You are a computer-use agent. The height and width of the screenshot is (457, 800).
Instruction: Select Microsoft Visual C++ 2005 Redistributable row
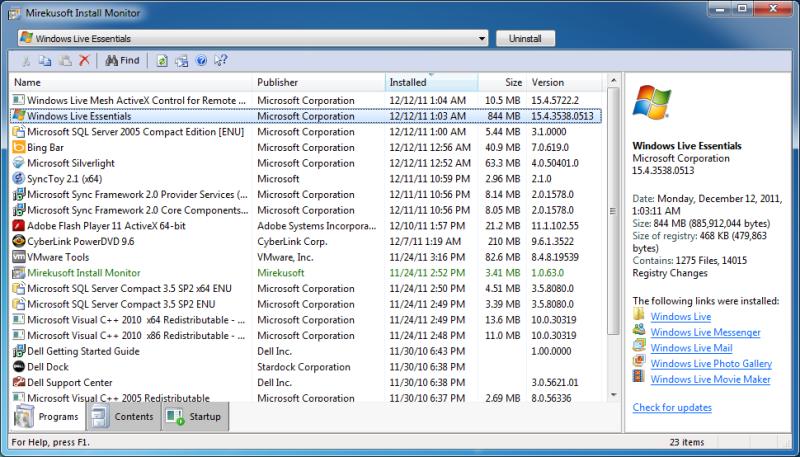306,398
